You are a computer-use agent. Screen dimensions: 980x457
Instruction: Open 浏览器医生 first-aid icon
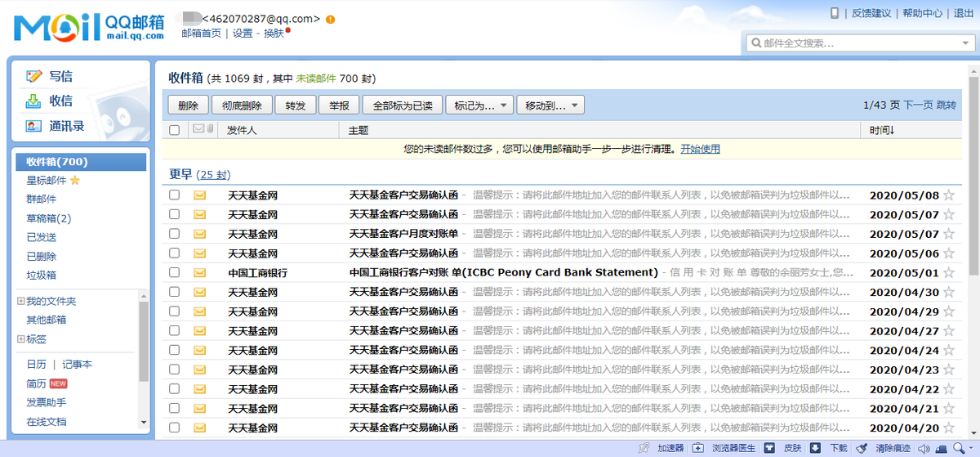tap(698, 448)
